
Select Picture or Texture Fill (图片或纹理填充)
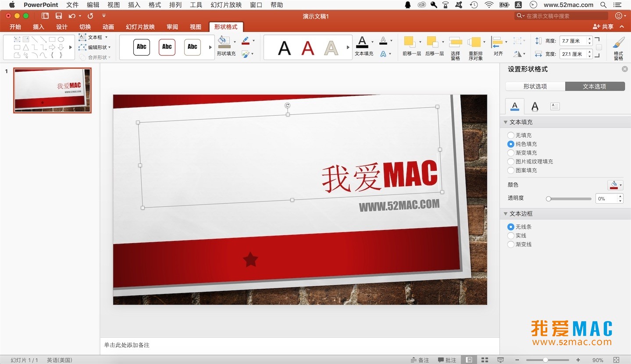pos(510,162)
